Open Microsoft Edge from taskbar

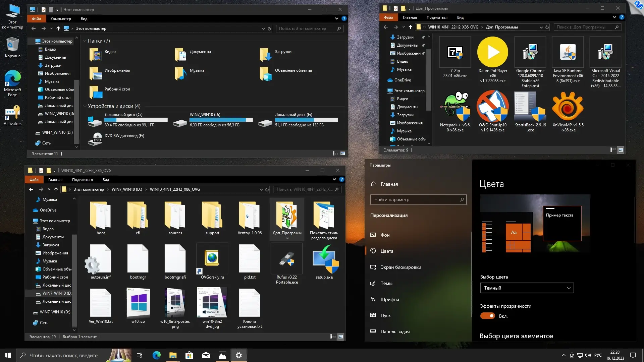[156, 355]
